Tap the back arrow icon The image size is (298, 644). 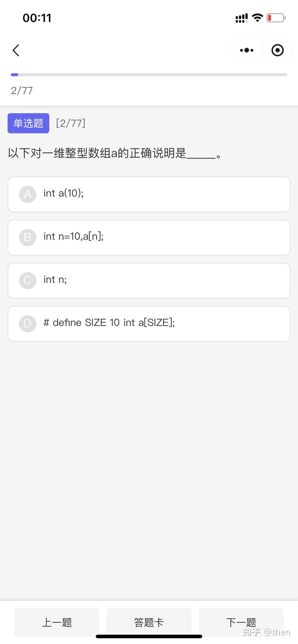(16, 50)
